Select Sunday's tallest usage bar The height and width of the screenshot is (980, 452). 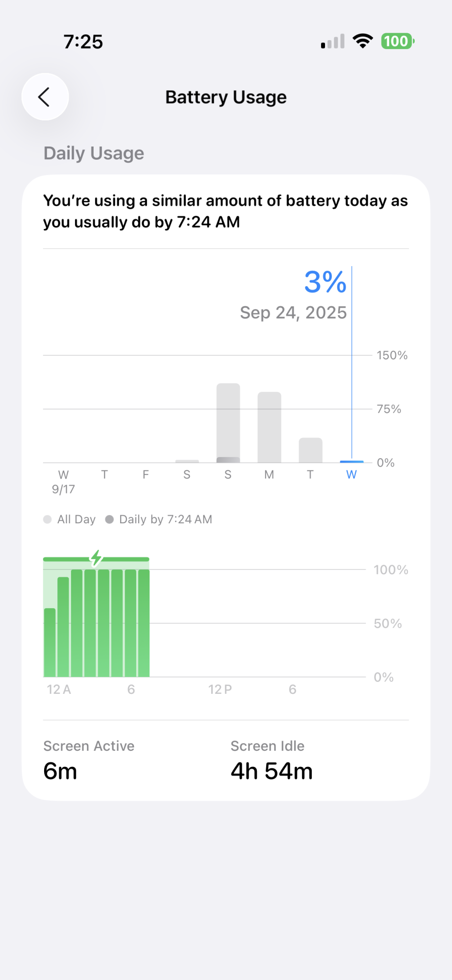click(228, 421)
